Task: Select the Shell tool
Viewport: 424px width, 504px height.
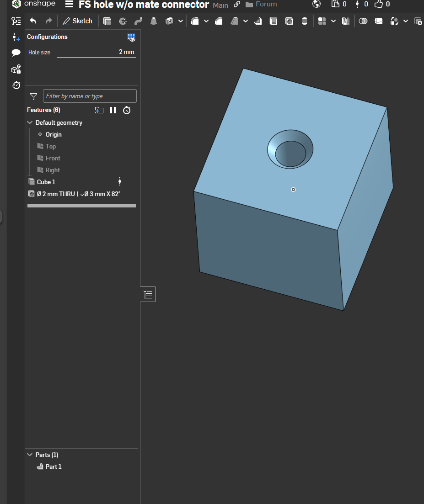Action: [274, 21]
